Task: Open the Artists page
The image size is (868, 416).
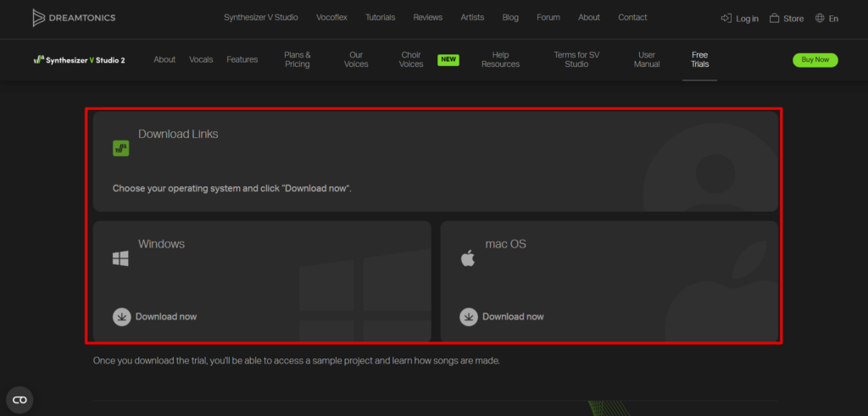Action: 472,18
